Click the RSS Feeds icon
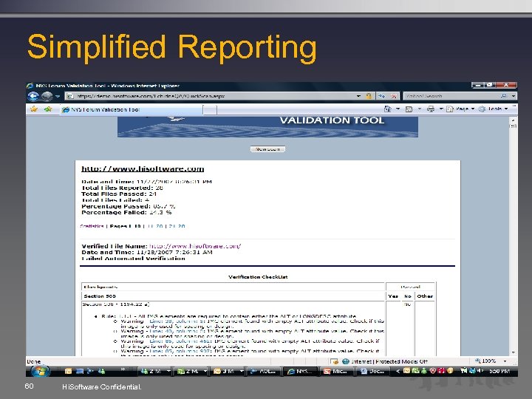The width and height of the screenshot is (532, 399). [409, 109]
